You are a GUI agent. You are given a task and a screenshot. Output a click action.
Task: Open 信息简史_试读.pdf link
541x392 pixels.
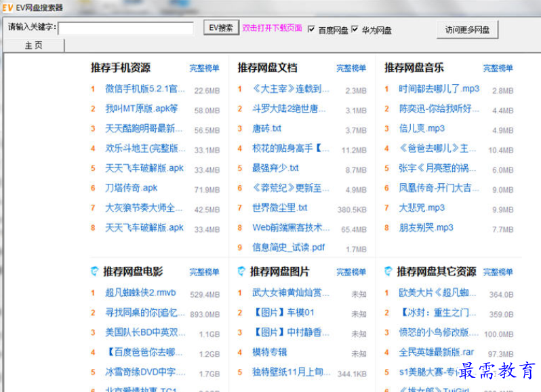coord(288,248)
